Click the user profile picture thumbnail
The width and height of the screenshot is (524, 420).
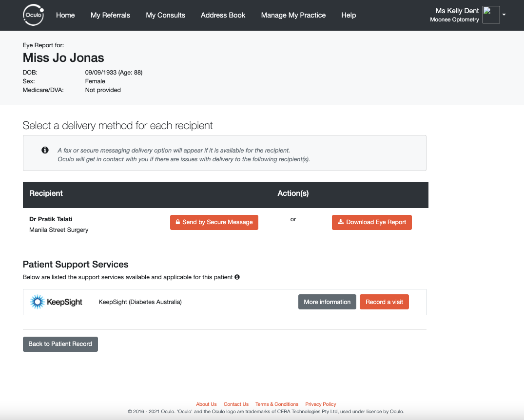coord(491,15)
